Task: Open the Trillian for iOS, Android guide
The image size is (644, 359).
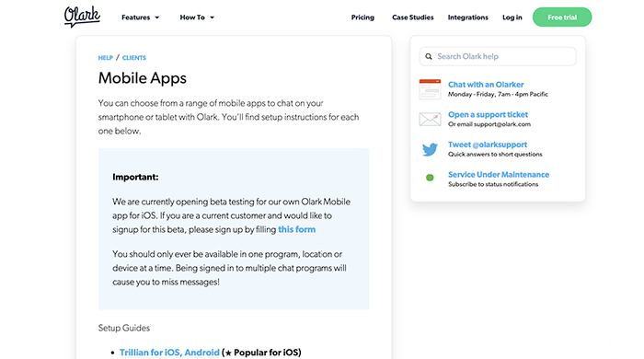Action: 169,353
